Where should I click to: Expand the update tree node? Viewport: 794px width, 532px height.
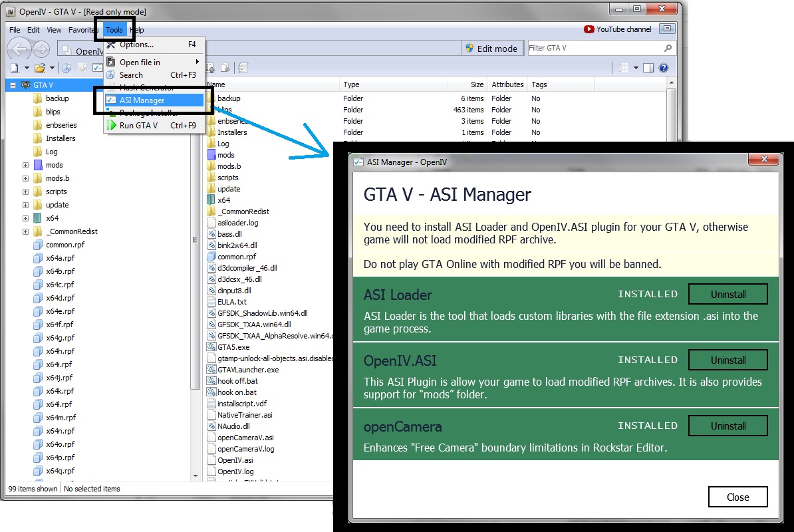pyautogui.click(x=25, y=205)
